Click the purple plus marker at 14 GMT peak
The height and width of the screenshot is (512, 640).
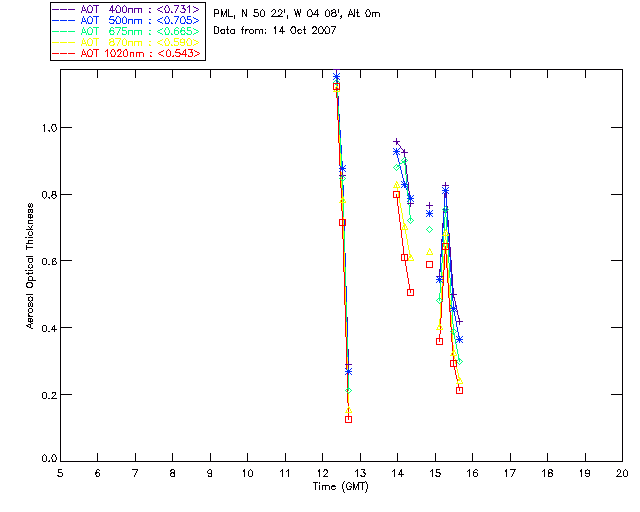tap(396, 142)
